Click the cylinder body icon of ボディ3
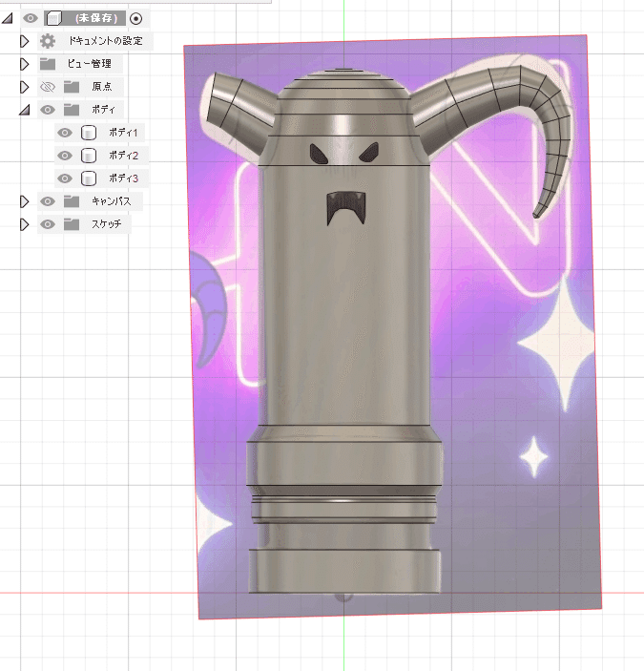 click(89, 178)
